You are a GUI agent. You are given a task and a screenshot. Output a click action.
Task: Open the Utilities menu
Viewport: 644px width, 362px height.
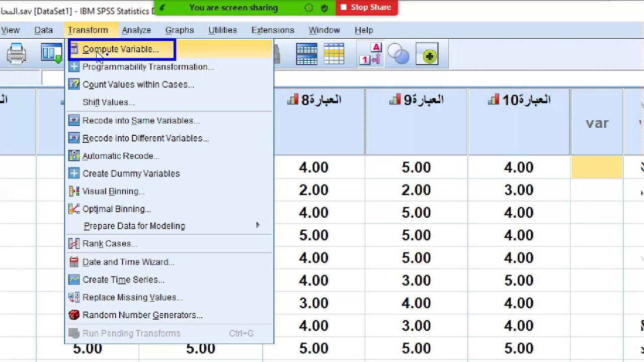[x=222, y=30]
